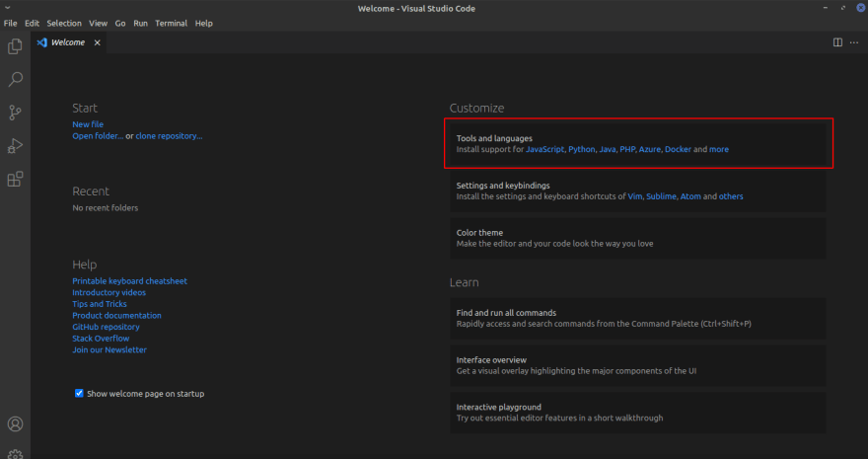Click the split editor right icon
Image resolution: width=868 pixels, height=459 pixels.
(x=837, y=42)
